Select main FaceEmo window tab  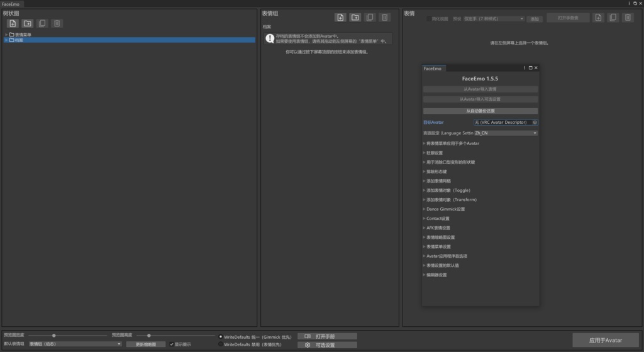11,4
